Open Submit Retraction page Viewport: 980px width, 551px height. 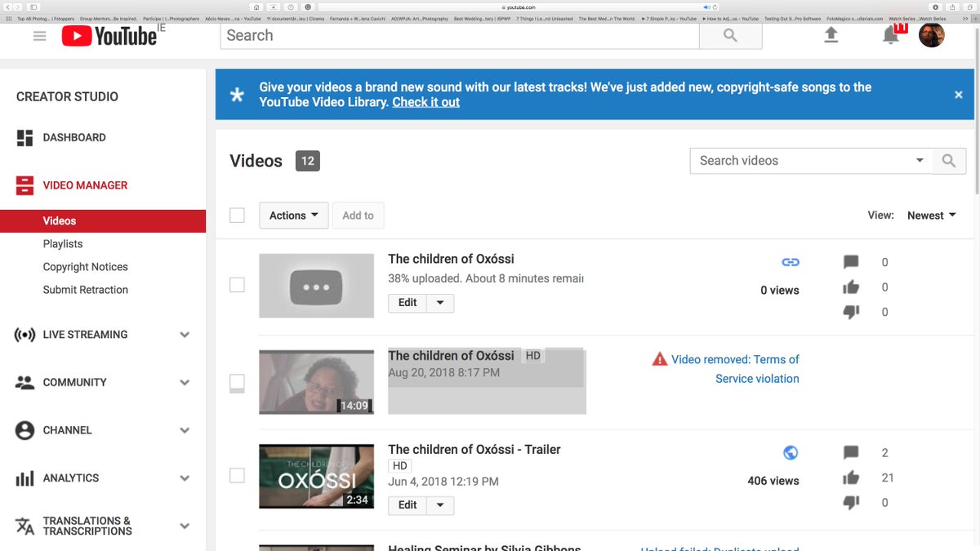tap(86, 290)
